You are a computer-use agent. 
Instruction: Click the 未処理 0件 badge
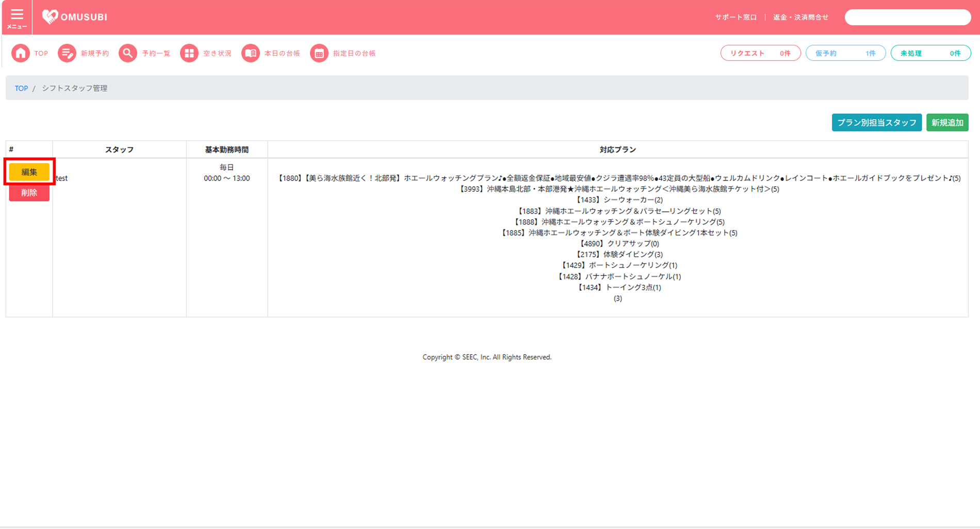pyautogui.click(x=931, y=53)
